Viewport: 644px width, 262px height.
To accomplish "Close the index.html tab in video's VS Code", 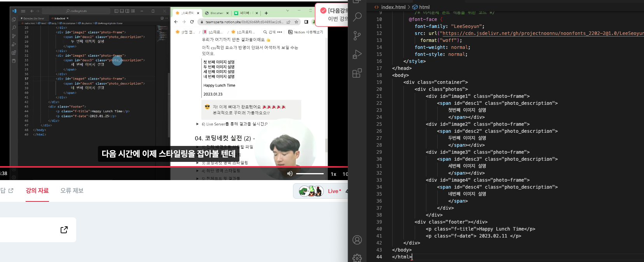I will click(x=68, y=18).
